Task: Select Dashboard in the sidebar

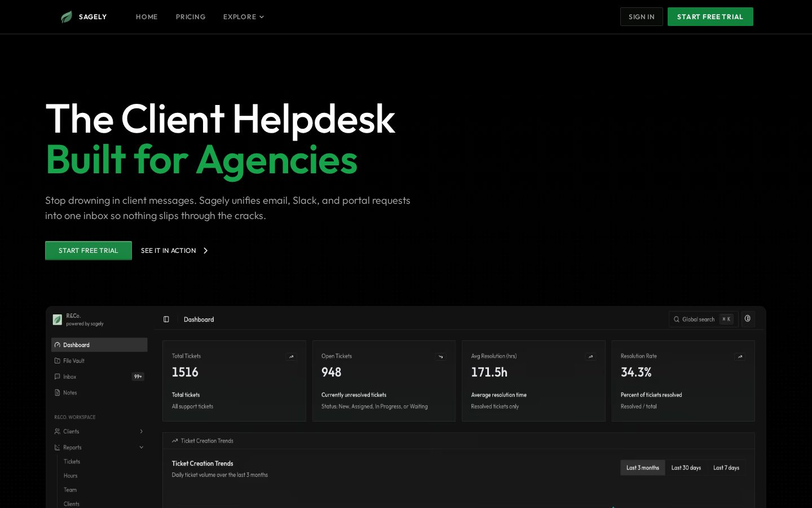Action: click(x=99, y=345)
